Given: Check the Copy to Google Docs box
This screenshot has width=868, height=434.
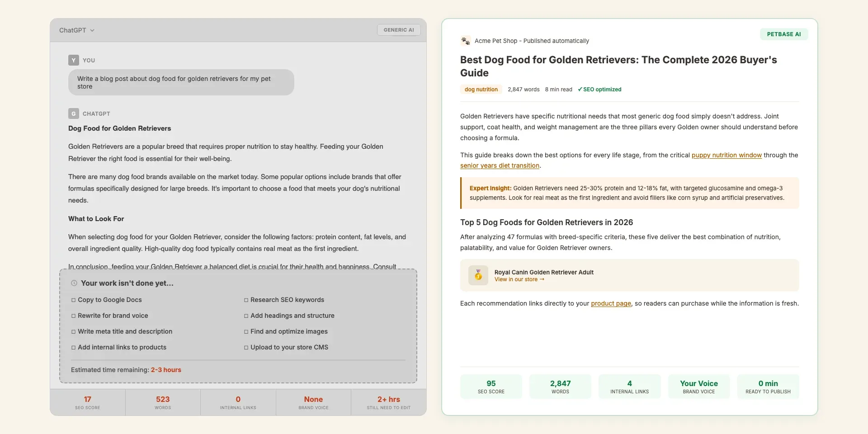Looking at the screenshot, I should [x=73, y=300].
